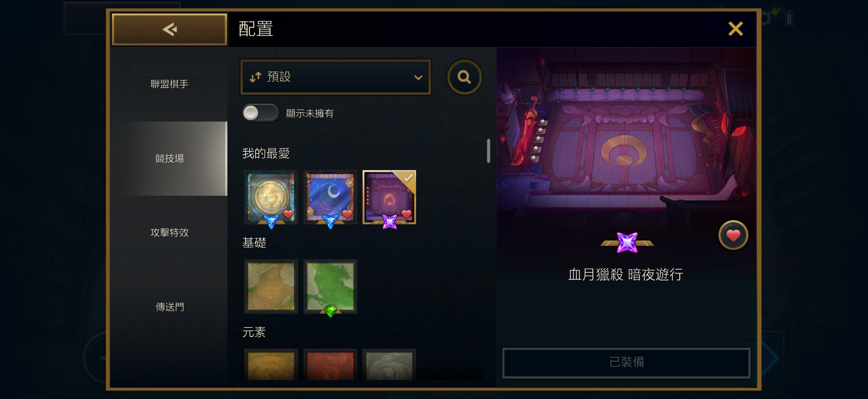Switch to the 聯盟棋手 tab

(169, 84)
